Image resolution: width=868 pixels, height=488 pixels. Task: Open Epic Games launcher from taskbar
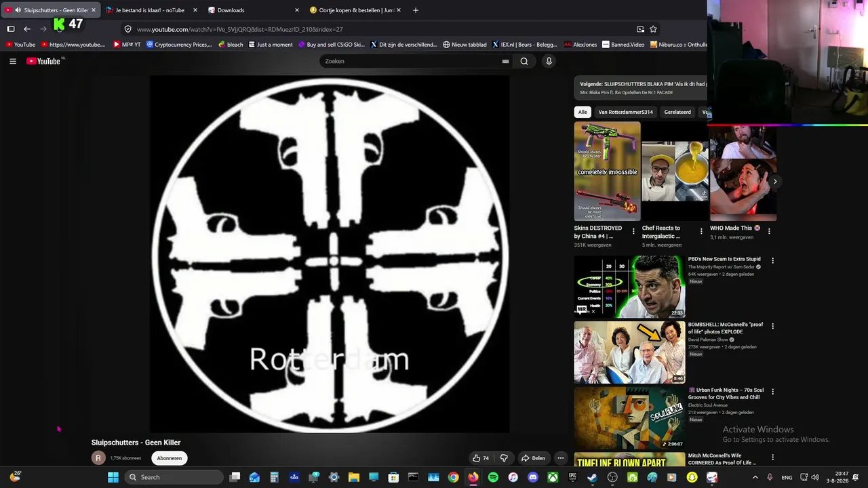(x=572, y=477)
